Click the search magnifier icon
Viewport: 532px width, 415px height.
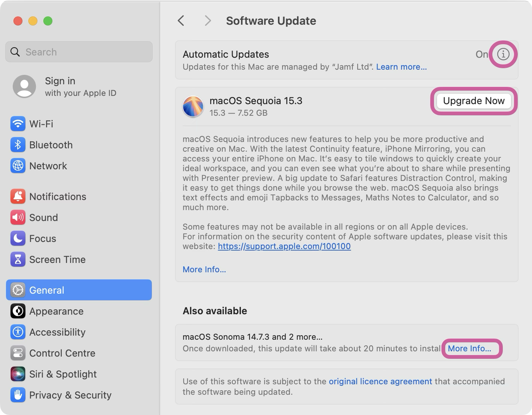pyautogui.click(x=15, y=52)
